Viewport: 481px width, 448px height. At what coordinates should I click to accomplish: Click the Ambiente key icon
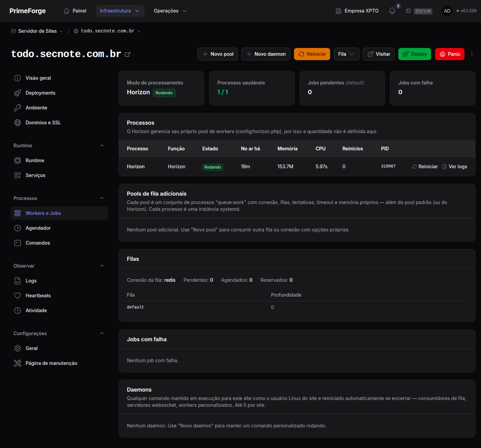18,108
